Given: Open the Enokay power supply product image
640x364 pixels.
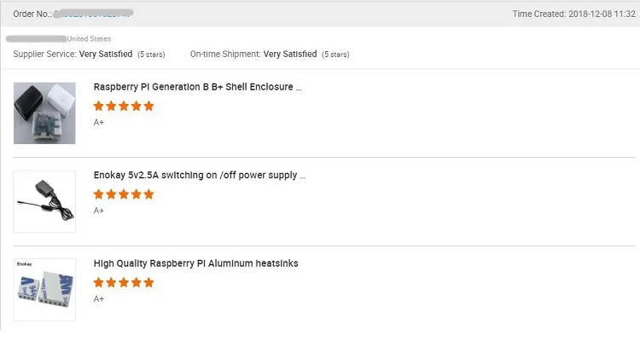Looking at the screenshot, I should [44, 201].
